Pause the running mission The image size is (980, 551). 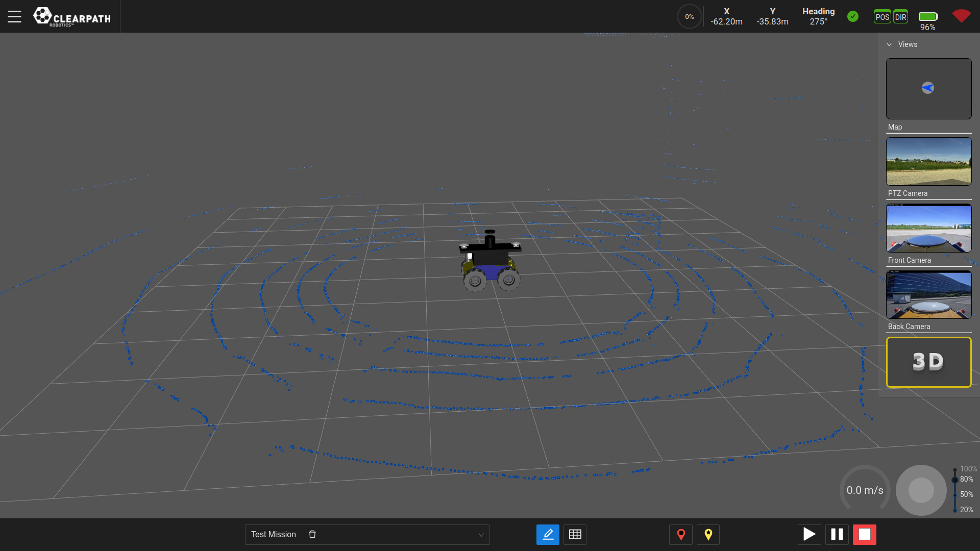click(x=837, y=534)
